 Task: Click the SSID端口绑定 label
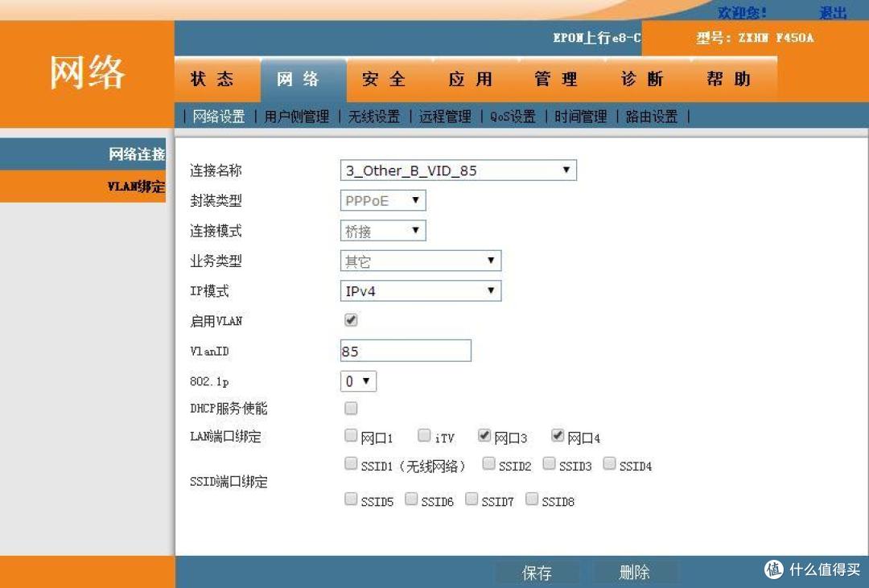click(x=229, y=482)
